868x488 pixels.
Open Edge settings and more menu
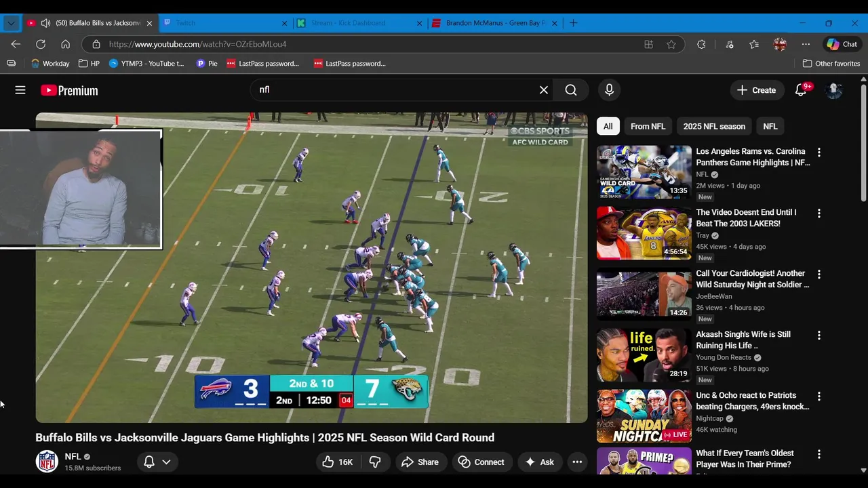coord(806,44)
